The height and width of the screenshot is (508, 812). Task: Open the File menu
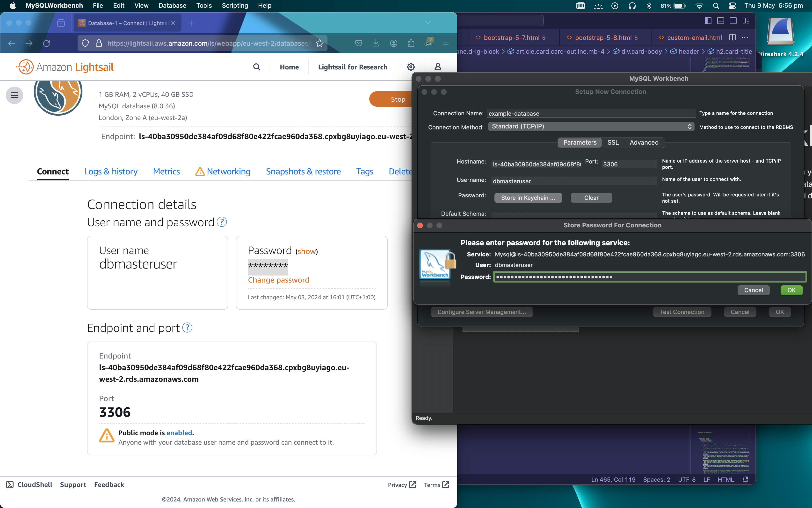pyautogui.click(x=98, y=6)
